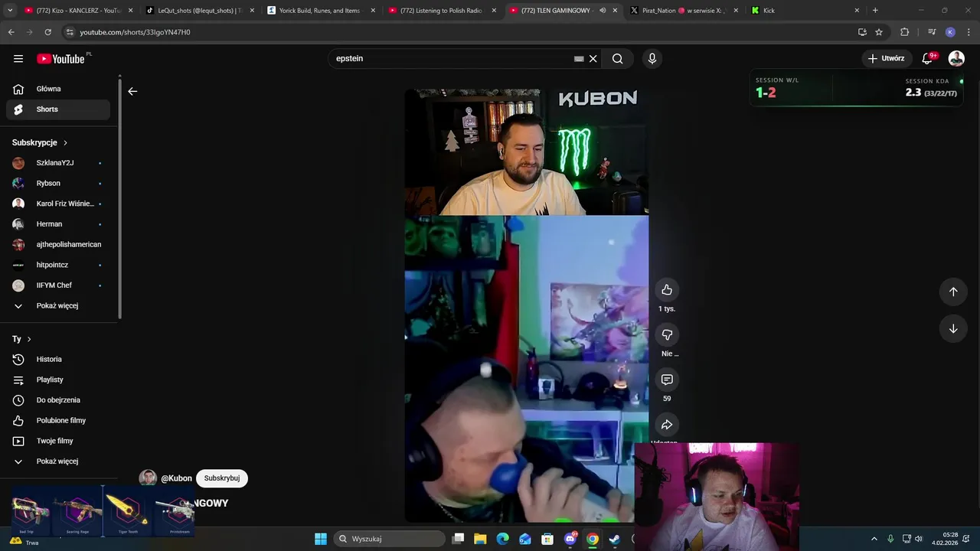980x551 pixels.
Task: Reload the page
Action: [x=47, y=32]
